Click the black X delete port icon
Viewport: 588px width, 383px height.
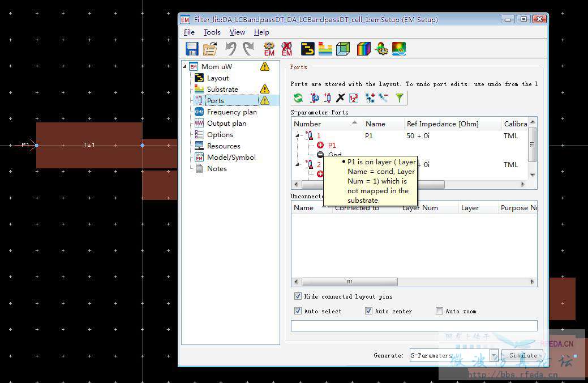click(x=340, y=98)
